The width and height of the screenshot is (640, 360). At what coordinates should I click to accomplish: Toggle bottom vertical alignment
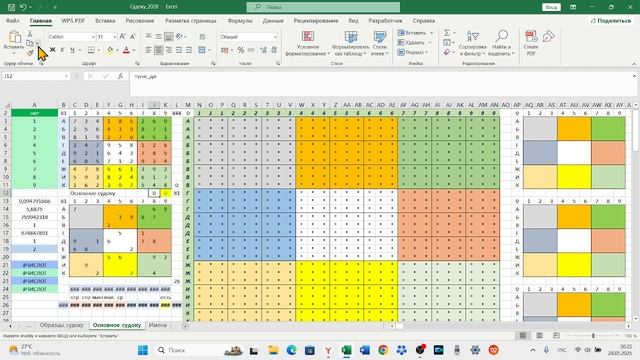tap(169, 37)
